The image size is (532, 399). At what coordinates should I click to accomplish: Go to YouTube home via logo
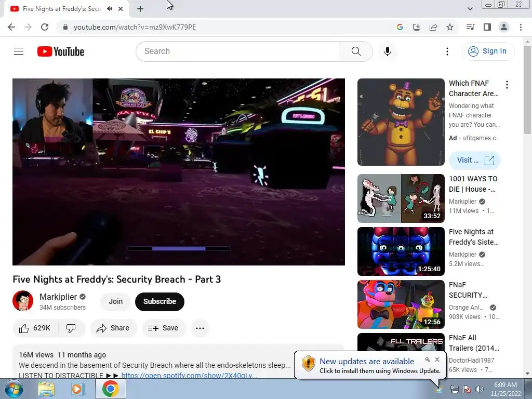[x=61, y=51]
